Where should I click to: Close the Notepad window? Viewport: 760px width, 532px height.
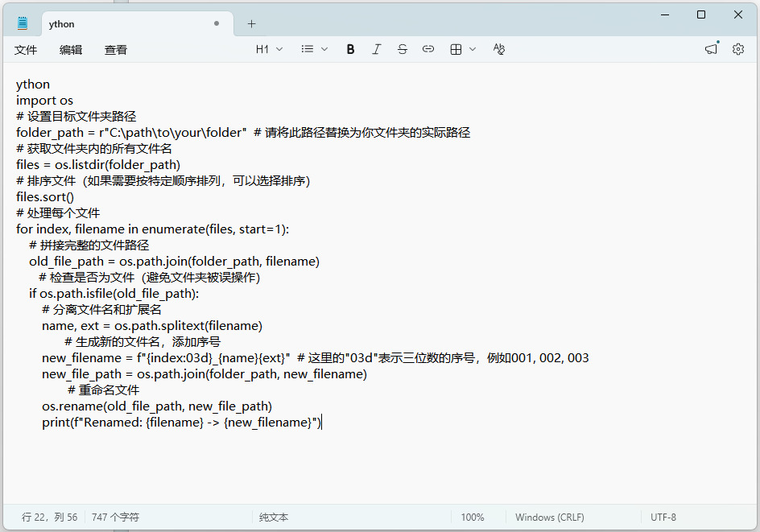click(738, 15)
